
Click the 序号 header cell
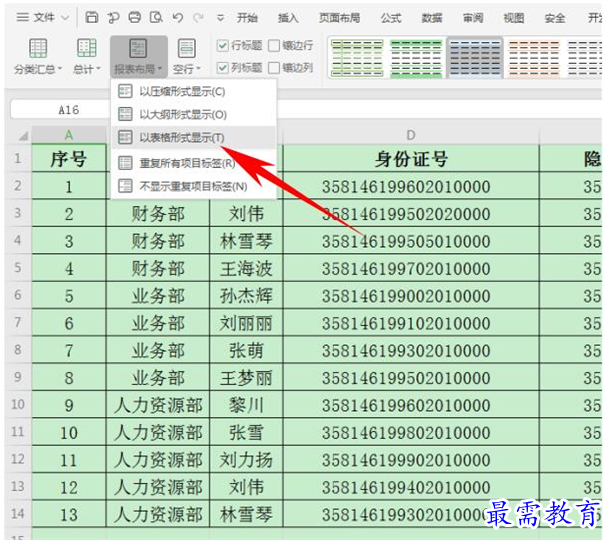coord(69,159)
